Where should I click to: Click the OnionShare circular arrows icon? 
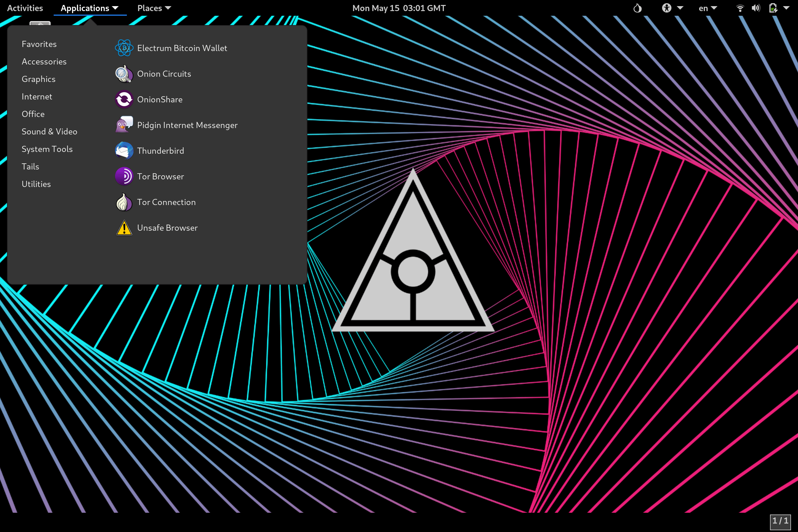click(124, 99)
